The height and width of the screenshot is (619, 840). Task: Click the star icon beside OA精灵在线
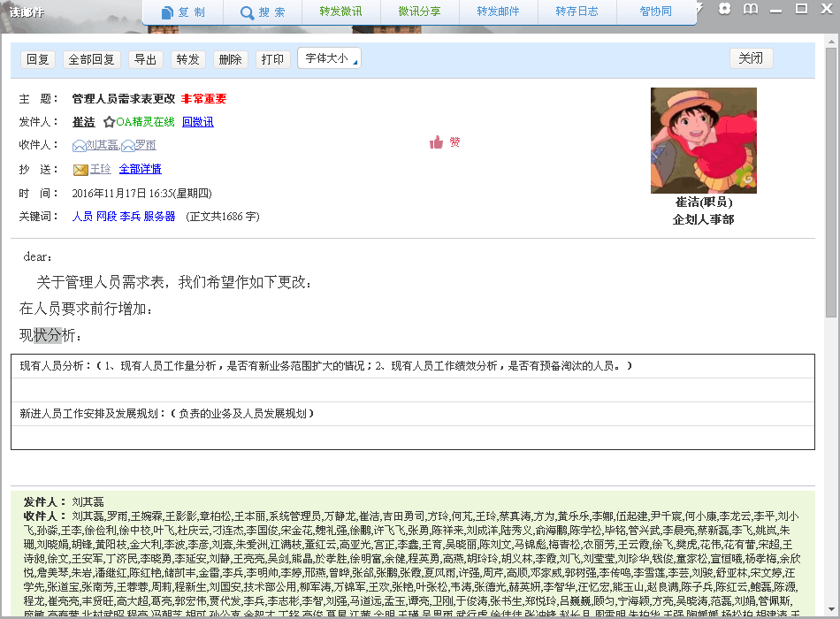(x=109, y=122)
